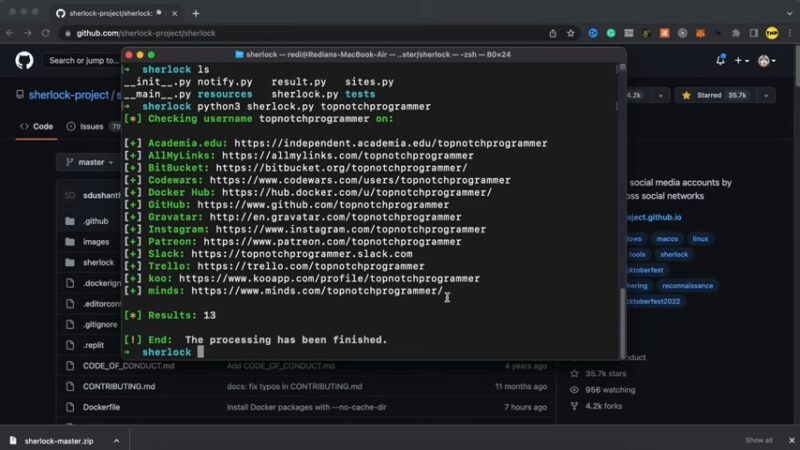Click the GitHub URL in terminal output
The width and height of the screenshot is (800, 450).
tap(323, 205)
